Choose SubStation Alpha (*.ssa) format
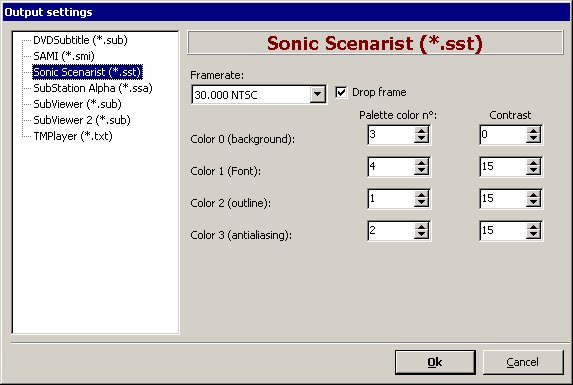The image size is (573, 385). click(x=92, y=88)
